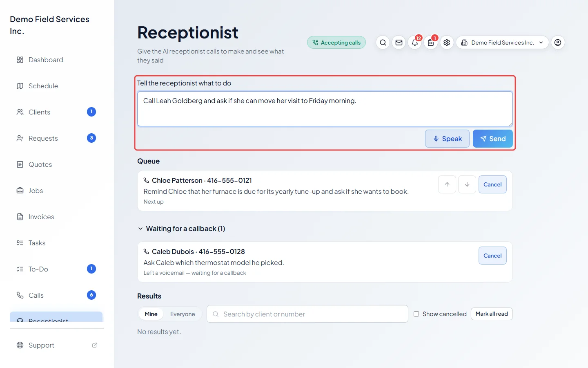The height and width of the screenshot is (368, 588).
Task: Open the settings gear icon
Action: pos(447,43)
